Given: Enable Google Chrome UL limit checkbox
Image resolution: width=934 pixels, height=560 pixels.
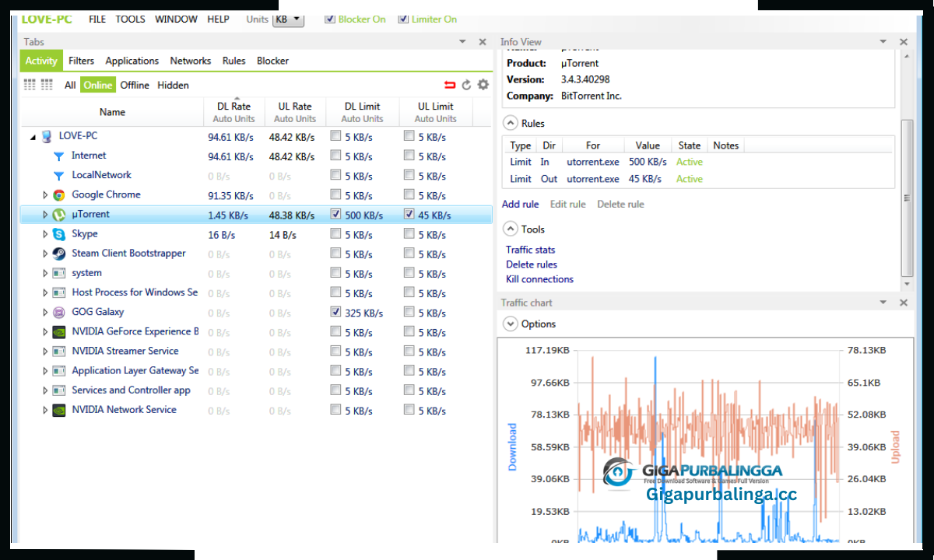Looking at the screenshot, I should pyautogui.click(x=409, y=194).
